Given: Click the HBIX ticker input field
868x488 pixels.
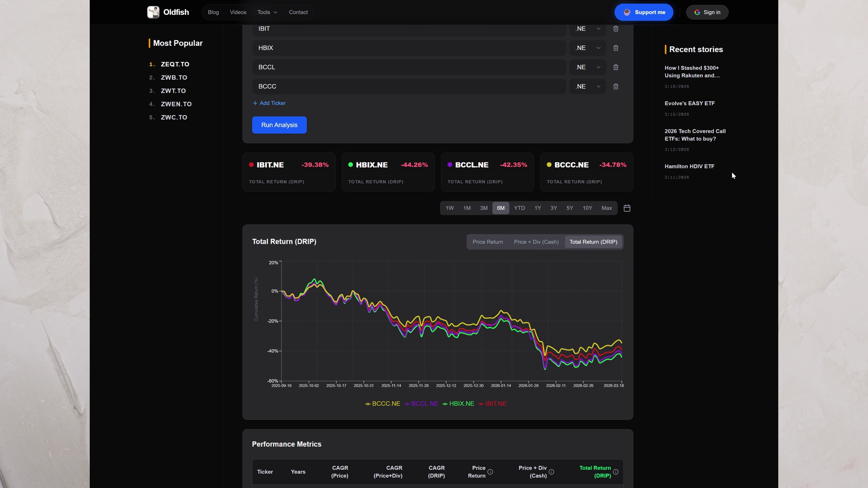Looking at the screenshot, I should [x=409, y=48].
